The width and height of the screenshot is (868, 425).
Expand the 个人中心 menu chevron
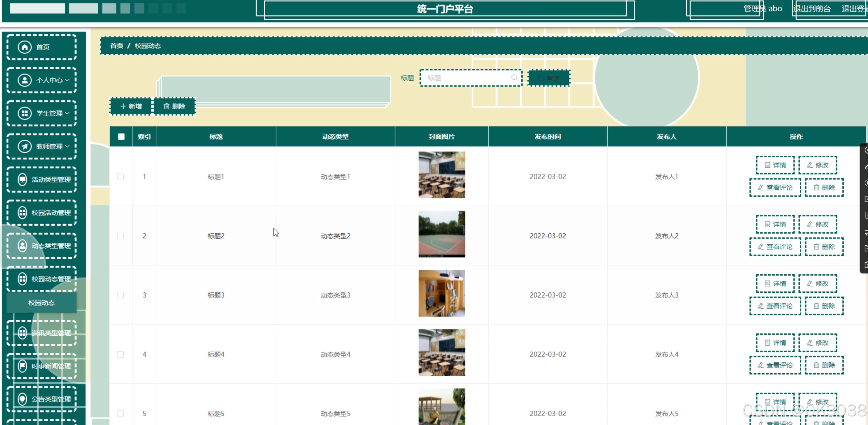(x=67, y=80)
